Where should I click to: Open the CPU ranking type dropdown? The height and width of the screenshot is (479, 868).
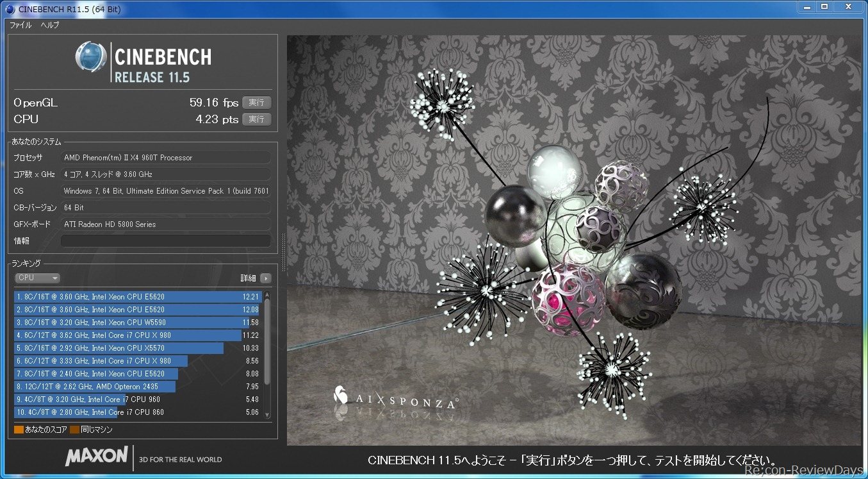(37, 278)
